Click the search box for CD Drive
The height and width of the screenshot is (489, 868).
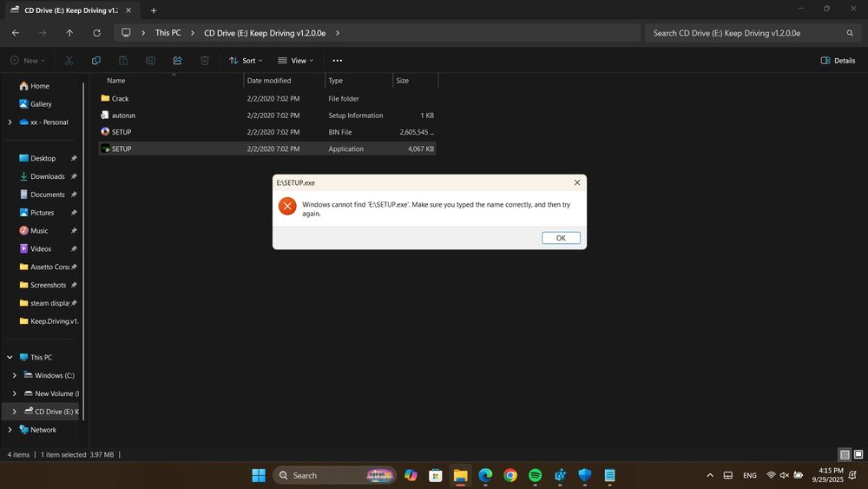pos(746,33)
